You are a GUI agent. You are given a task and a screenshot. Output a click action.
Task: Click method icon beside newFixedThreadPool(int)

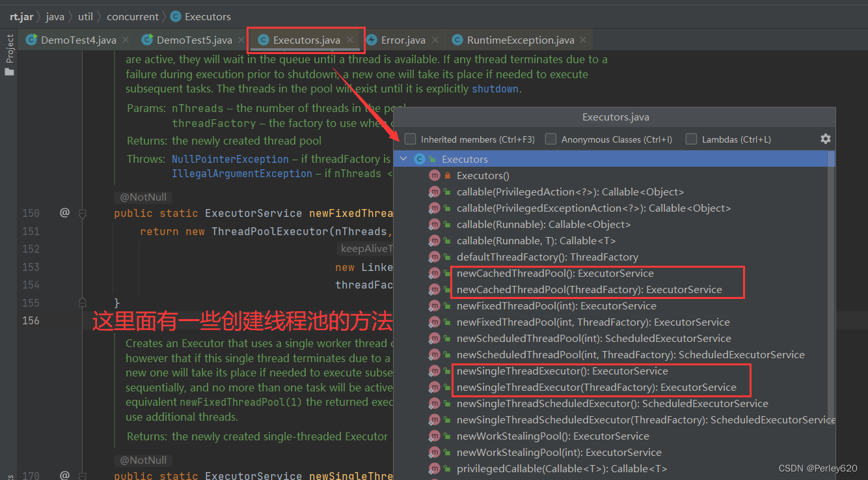tap(434, 306)
